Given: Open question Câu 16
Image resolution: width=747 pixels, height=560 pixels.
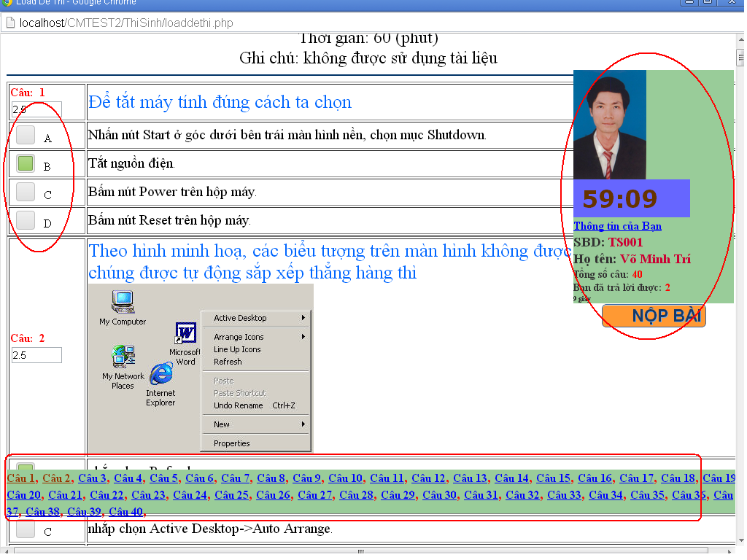Looking at the screenshot, I should (595, 478).
